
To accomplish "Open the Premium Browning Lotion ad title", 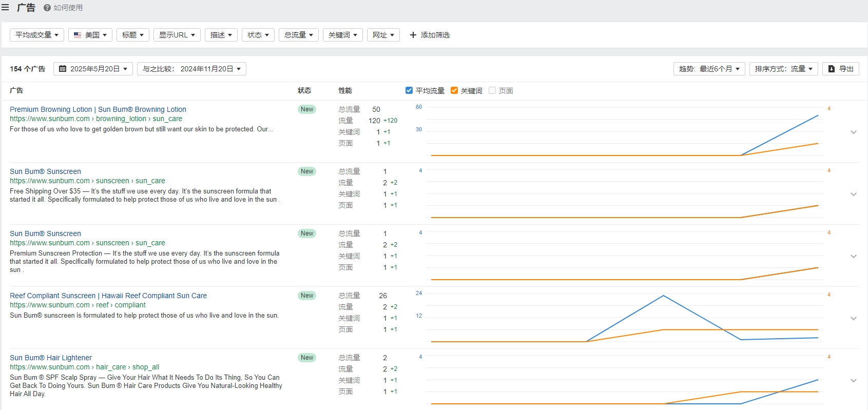I will point(98,109).
